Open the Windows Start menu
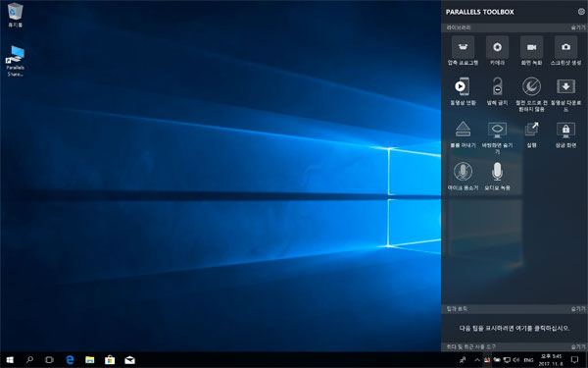The image size is (588, 368). (x=10, y=360)
